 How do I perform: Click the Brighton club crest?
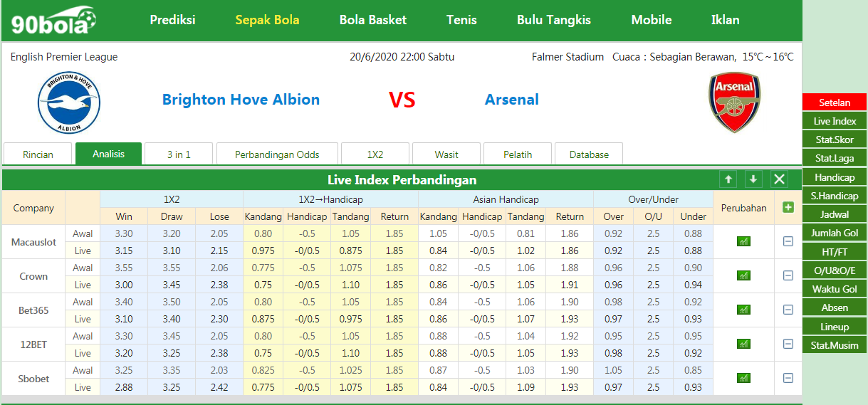coord(69,103)
